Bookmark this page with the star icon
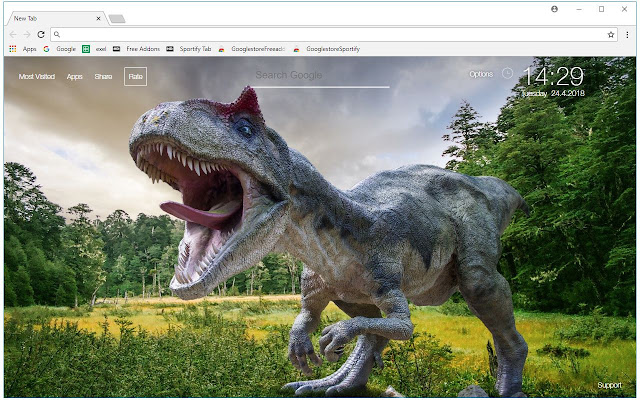This screenshot has width=640, height=400. pyautogui.click(x=611, y=35)
